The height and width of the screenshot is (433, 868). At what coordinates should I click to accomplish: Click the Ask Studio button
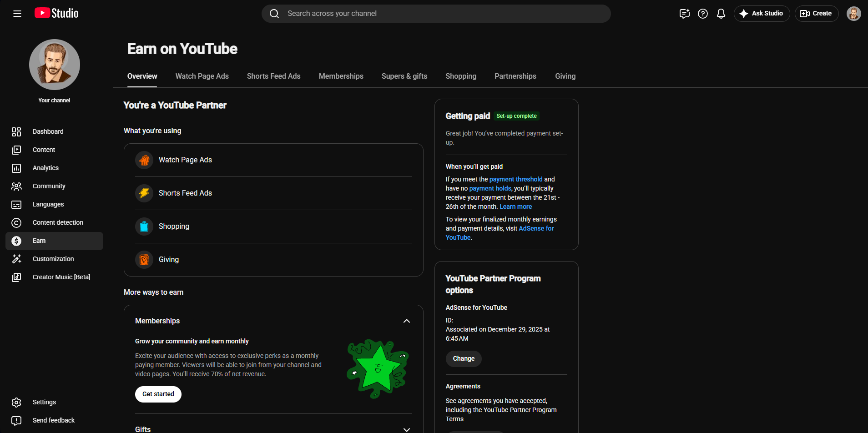click(762, 14)
